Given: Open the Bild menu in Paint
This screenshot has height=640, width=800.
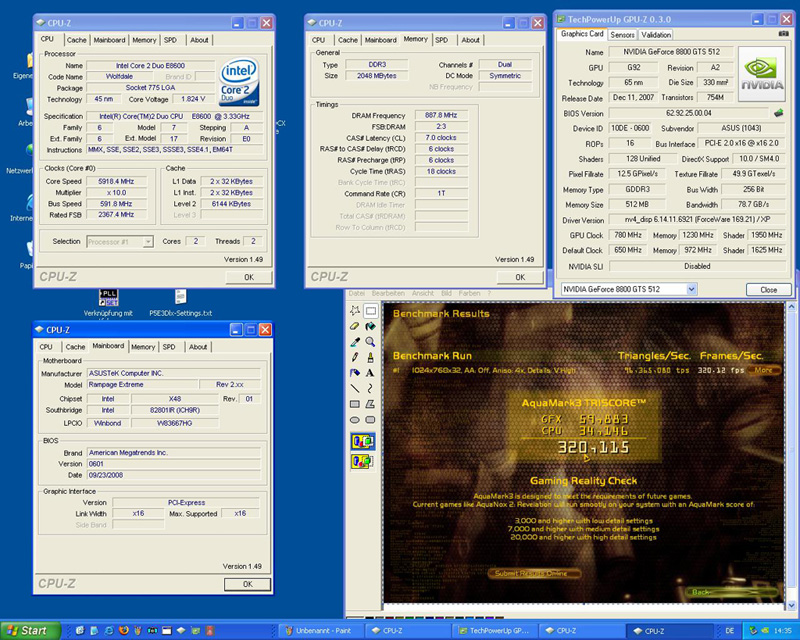Looking at the screenshot, I should [x=446, y=293].
